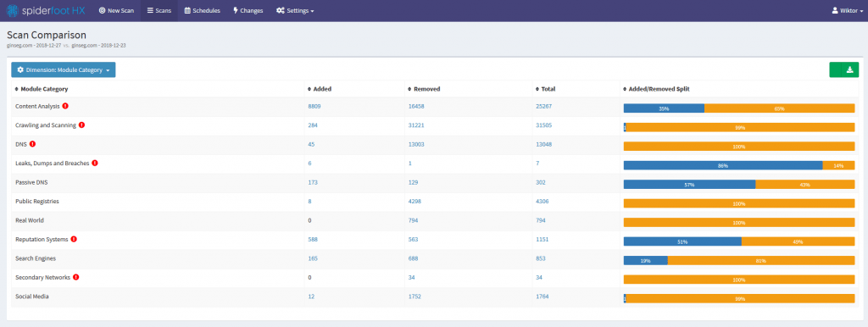
Task: Open Reputation Systems removed 563
Action: (413, 240)
